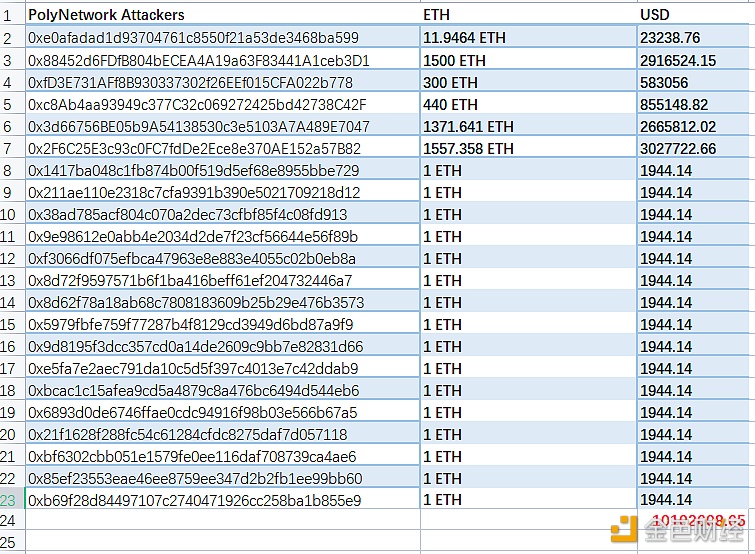This screenshot has width=755, height=554.
Task: Select empty first-column cell in row 25
Action: click(222, 542)
